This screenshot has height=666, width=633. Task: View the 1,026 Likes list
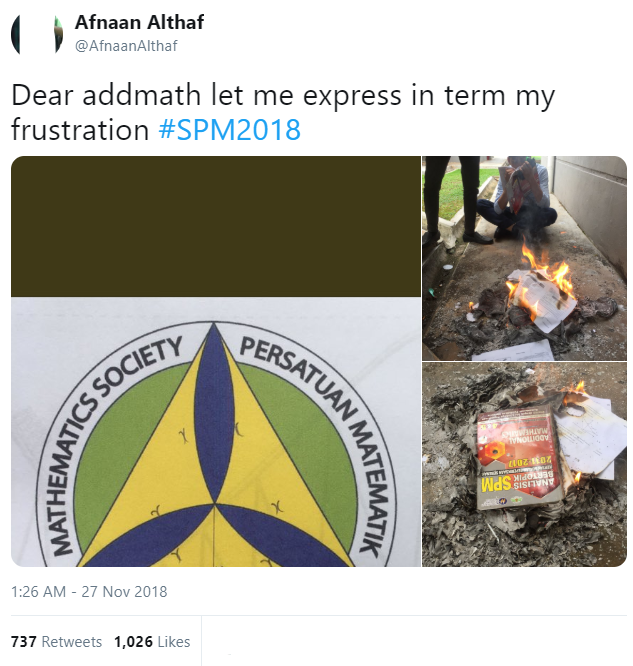coord(152,641)
